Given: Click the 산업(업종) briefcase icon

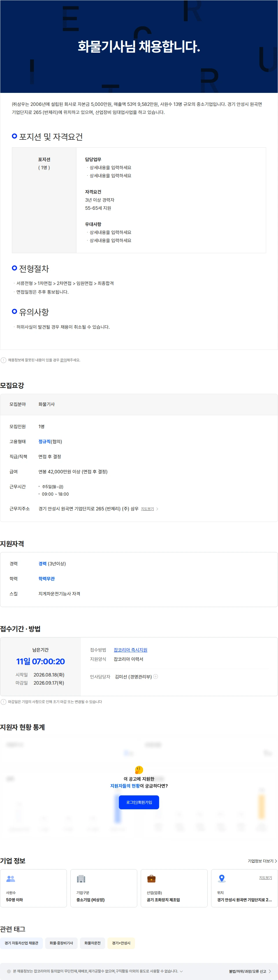Looking at the screenshot, I should (x=151, y=878).
